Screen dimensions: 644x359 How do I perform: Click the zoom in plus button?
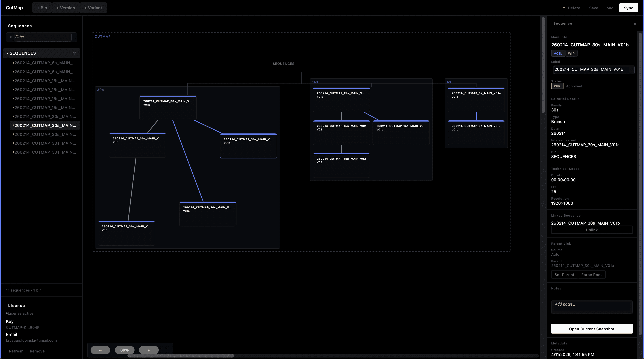149,350
